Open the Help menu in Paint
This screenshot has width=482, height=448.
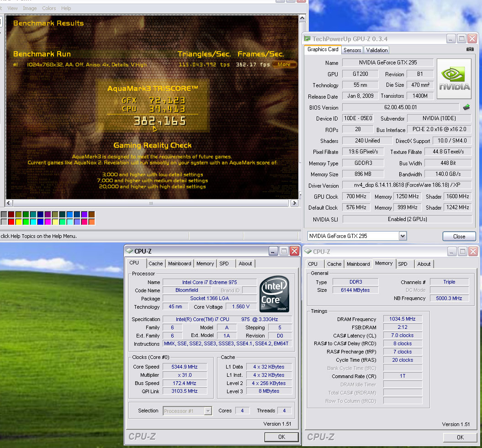(66, 8)
